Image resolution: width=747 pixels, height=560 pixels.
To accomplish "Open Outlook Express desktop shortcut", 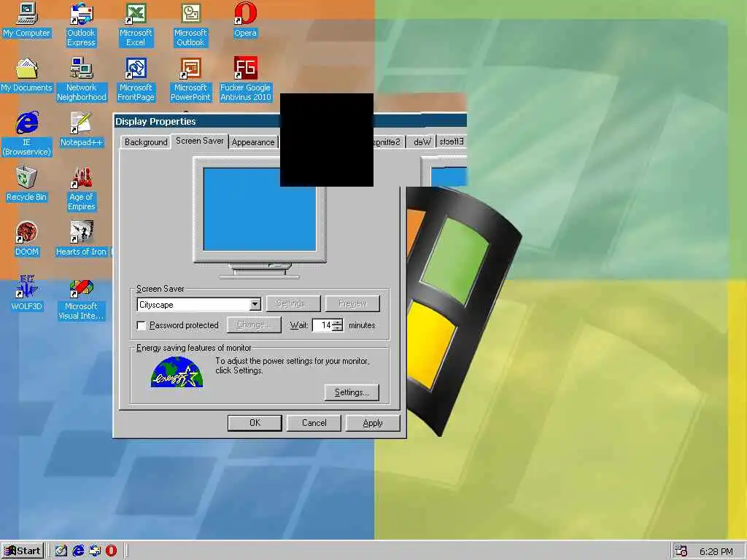I will click(x=81, y=24).
